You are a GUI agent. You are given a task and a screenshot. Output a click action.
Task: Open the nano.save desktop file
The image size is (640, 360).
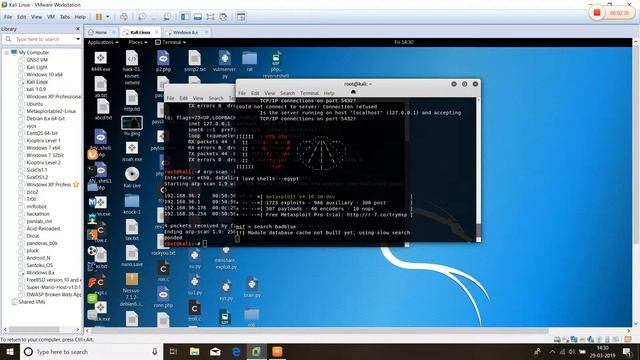click(x=131, y=256)
